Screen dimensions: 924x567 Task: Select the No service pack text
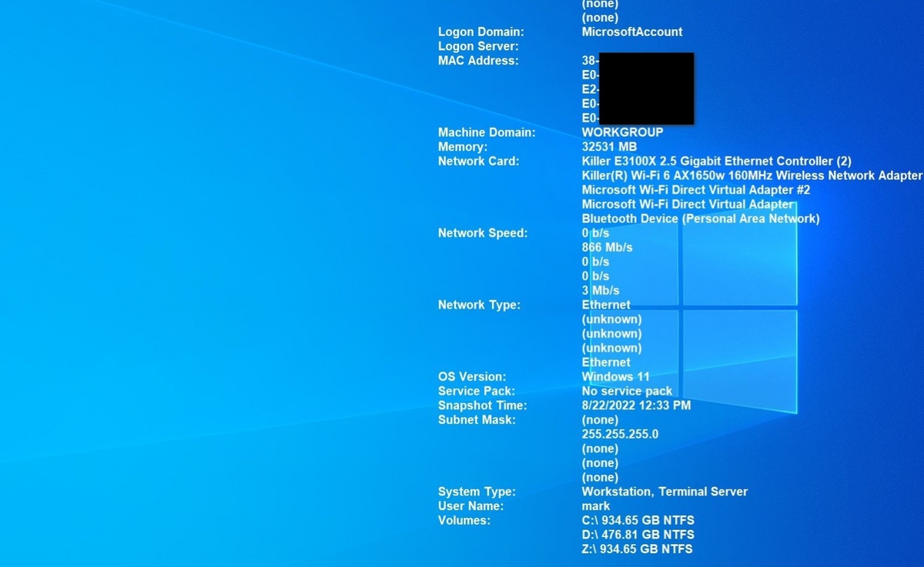tap(626, 391)
